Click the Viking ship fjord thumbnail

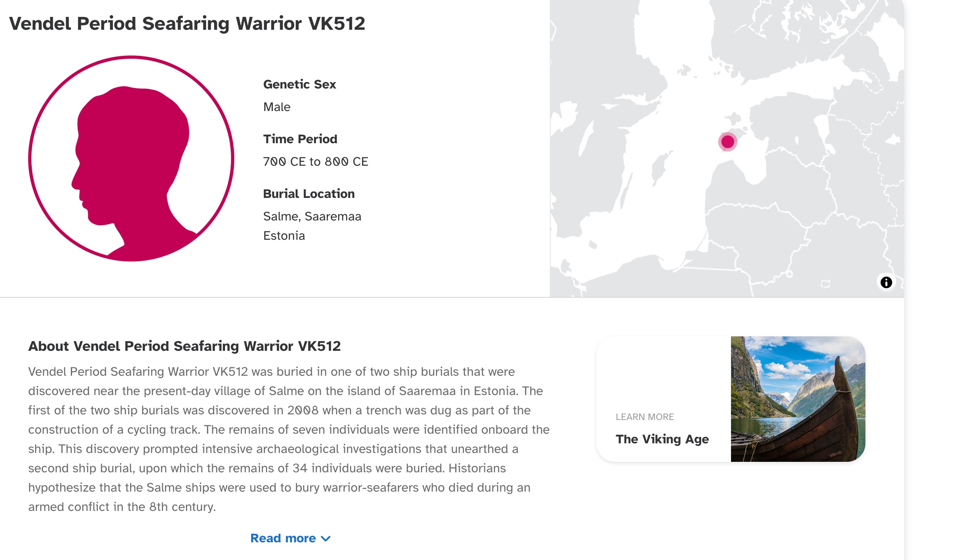point(798,399)
